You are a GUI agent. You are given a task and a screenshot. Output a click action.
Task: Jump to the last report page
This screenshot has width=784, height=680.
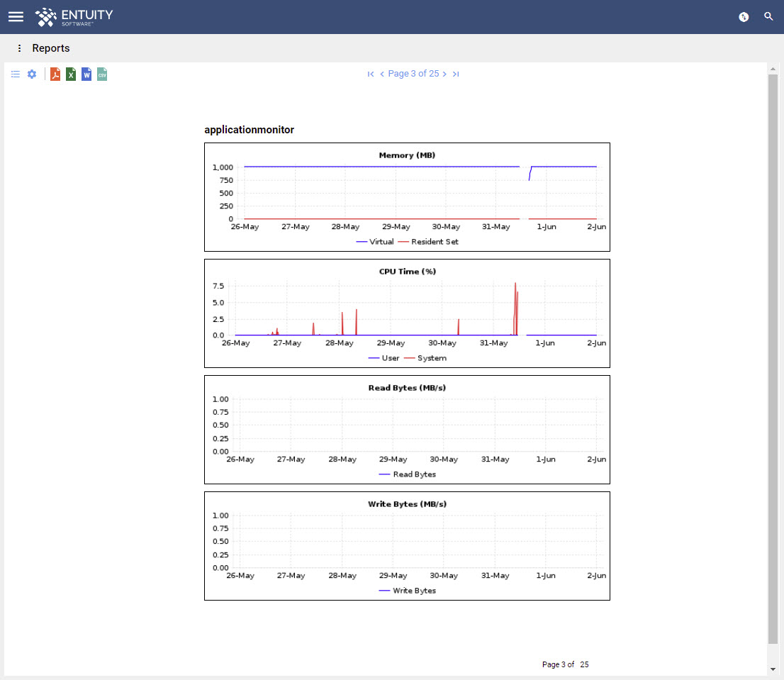[456, 74]
